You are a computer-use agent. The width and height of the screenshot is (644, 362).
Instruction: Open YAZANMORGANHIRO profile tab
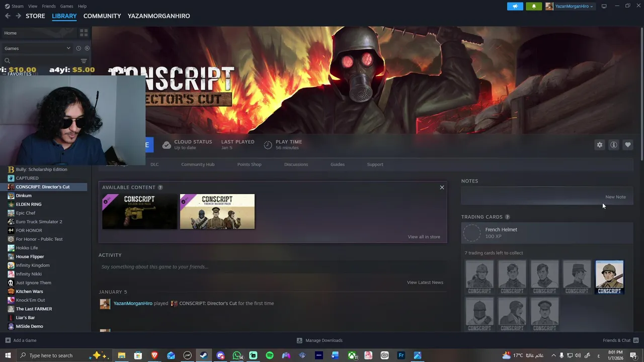[x=158, y=16]
